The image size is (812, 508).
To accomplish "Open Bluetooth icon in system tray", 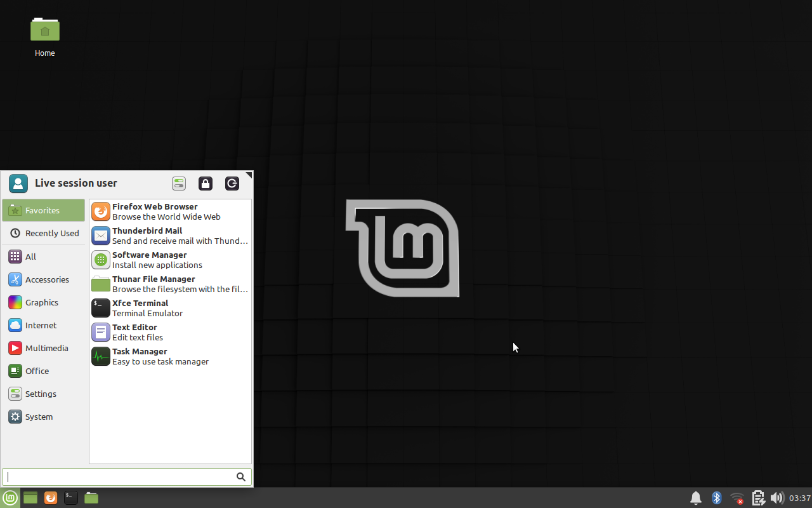I will click(717, 498).
